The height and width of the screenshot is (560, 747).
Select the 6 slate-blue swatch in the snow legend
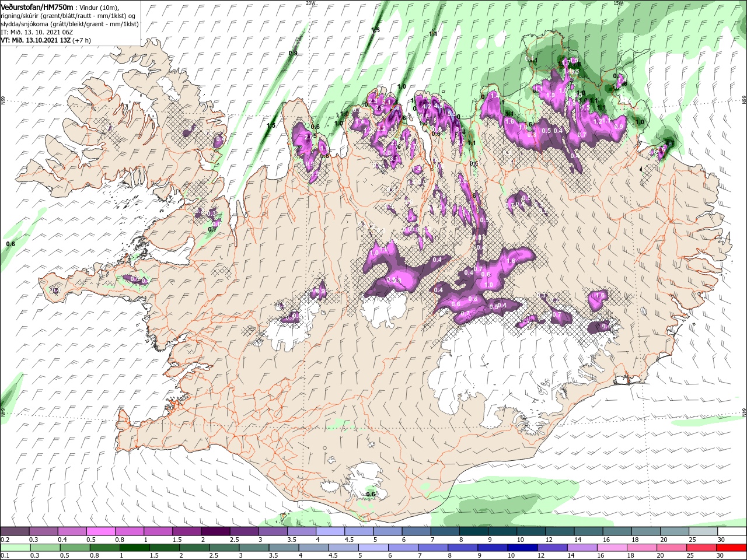(x=416, y=531)
